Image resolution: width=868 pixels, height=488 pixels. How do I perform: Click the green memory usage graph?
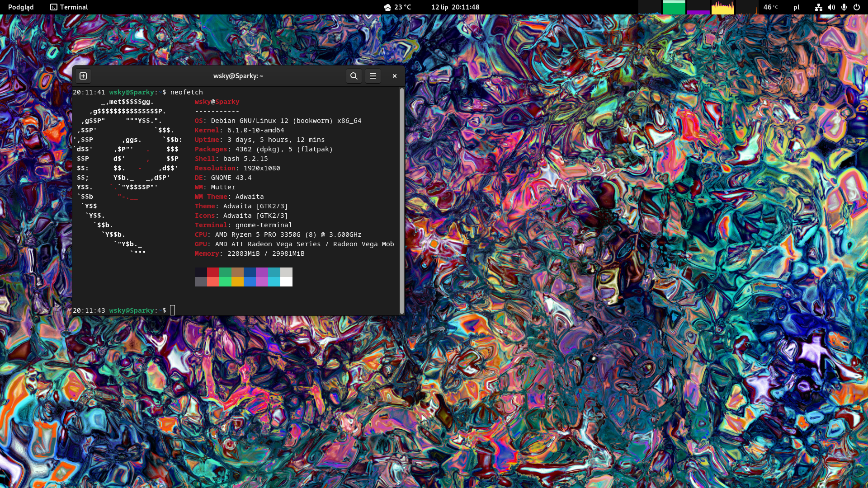coord(674,7)
